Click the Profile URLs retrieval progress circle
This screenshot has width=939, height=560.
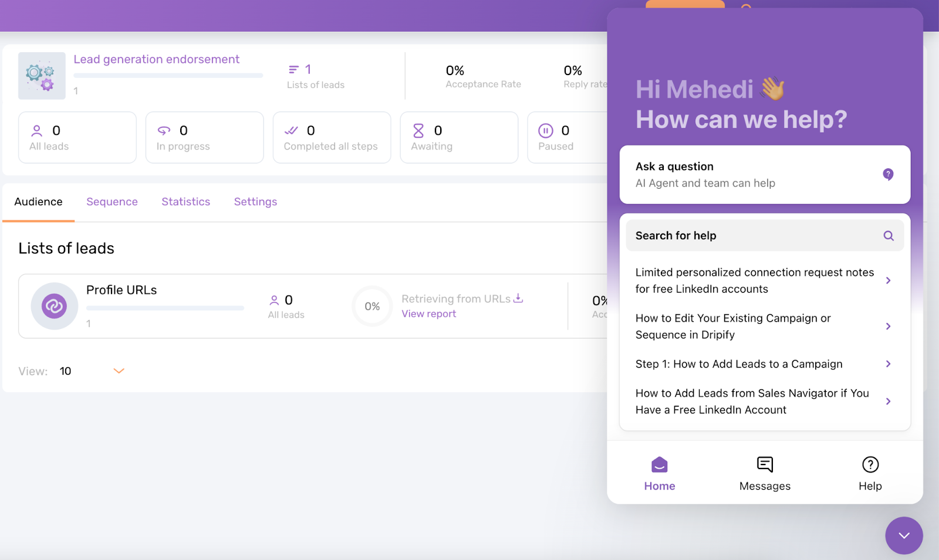(x=372, y=306)
